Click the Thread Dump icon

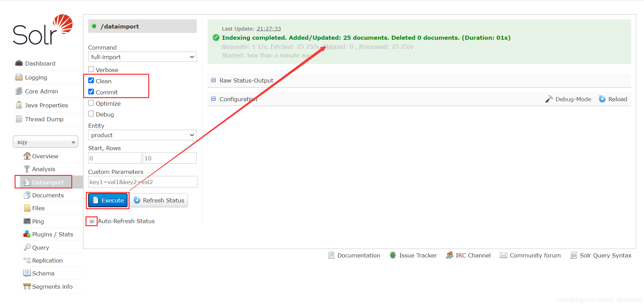point(19,119)
